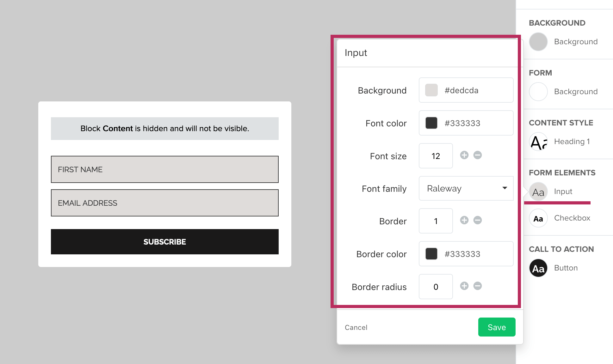Screen dimensions: 613x364
Task: Open the page Background circle swatch
Action: [x=538, y=42]
